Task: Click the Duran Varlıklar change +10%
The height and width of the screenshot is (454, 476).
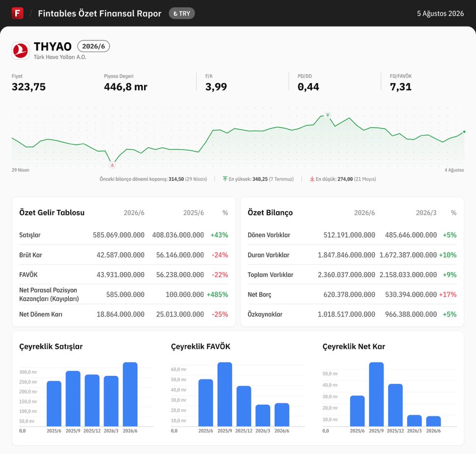Action: (448, 255)
